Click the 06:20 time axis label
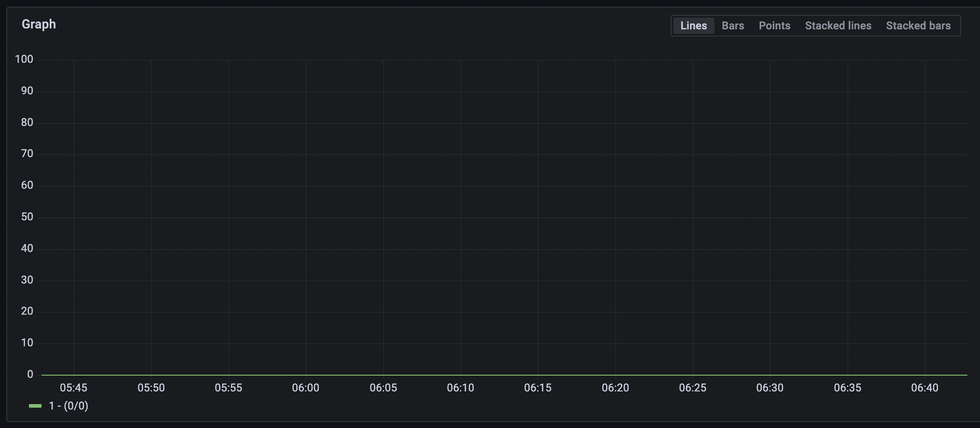This screenshot has height=428, width=980. pos(616,387)
